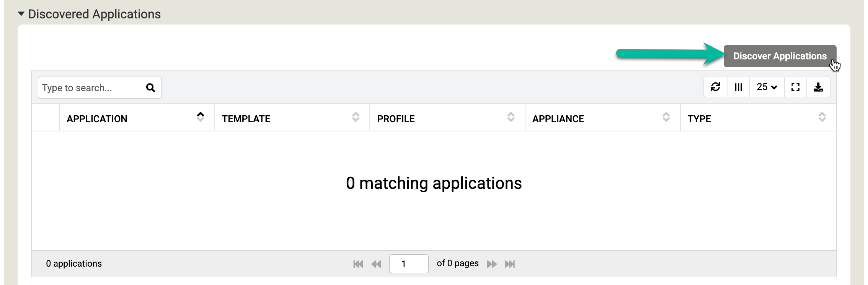The height and width of the screenshot is (285, 868).
Task: Go to the next page
Action: (x=492, y=264)
